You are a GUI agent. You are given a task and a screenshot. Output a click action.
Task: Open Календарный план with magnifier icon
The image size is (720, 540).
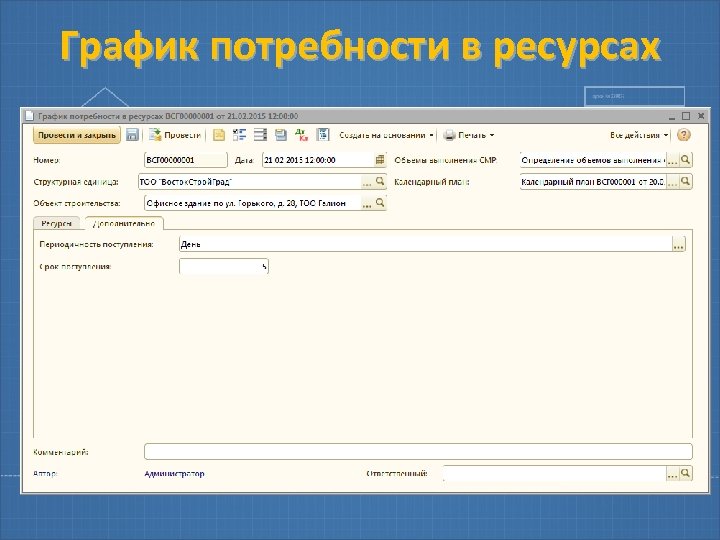686,181
